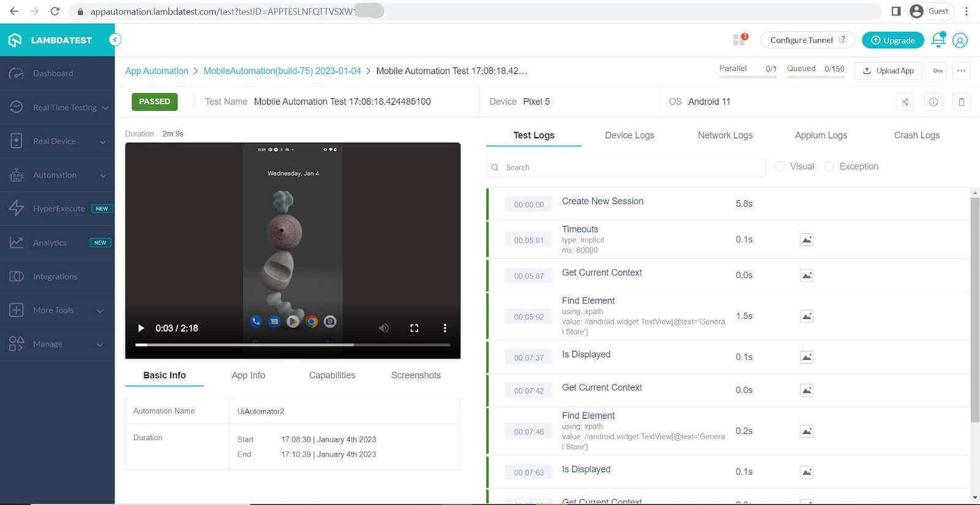This screenshot has width=980, height=505.
Task: Open the App Info tab
Action: (248, 375)
